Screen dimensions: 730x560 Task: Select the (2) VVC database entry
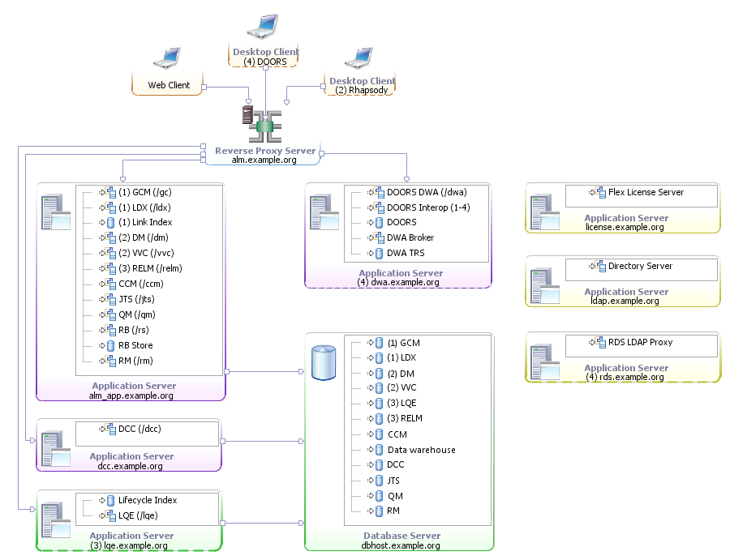392,387
